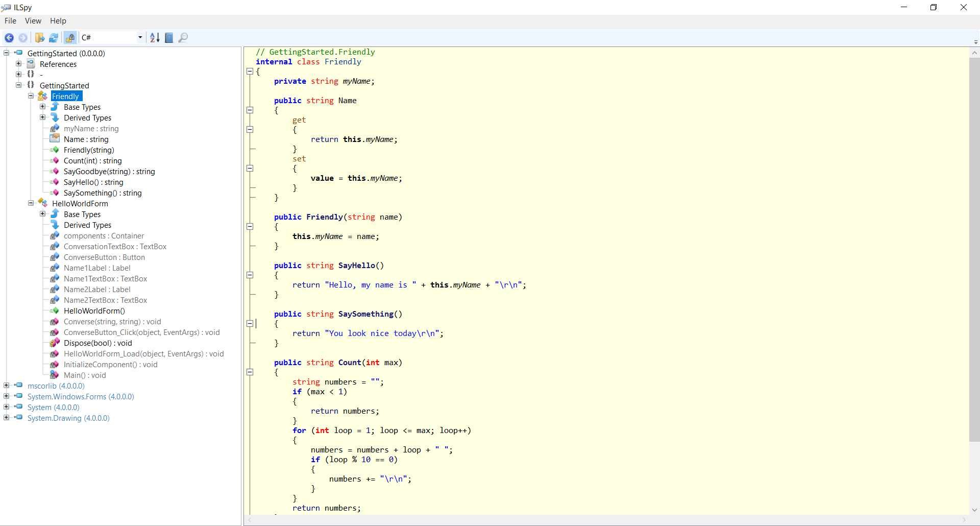This screenshot has height=526, width=980.
Task: Open the System.Drawing (4.0.0.0) assembly link
Action: point(68,418)
